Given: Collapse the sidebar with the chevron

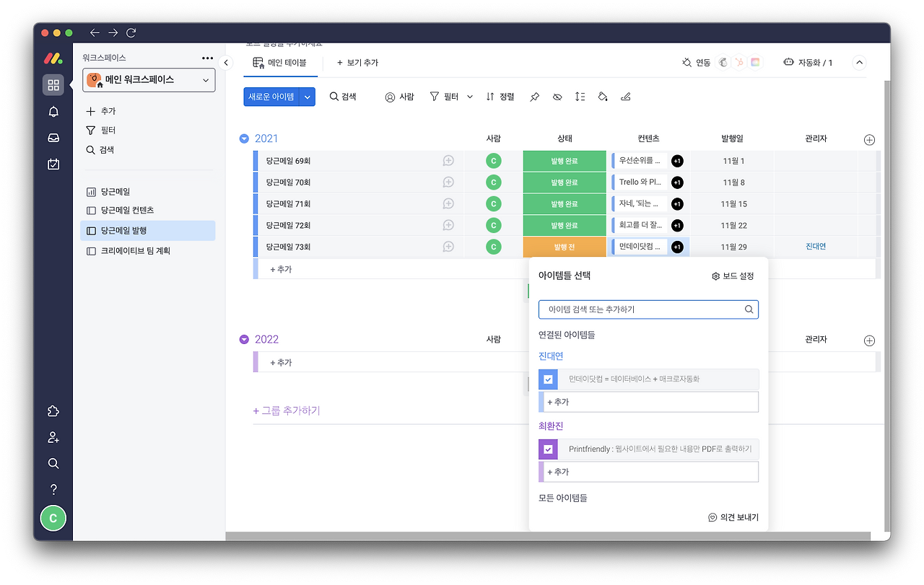Looking at the screenshot, I should 226,63.
